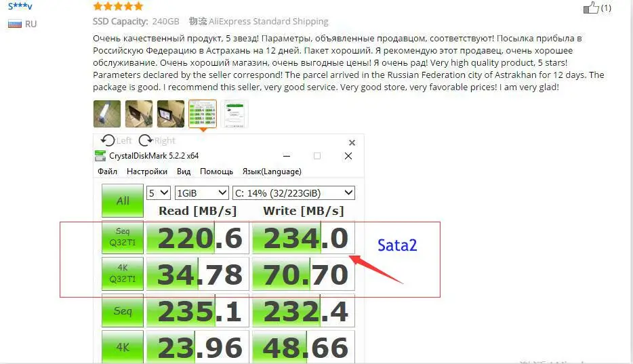Run the Seq Q32T1 test
This screenshot has width=633, height=364.
123,237
